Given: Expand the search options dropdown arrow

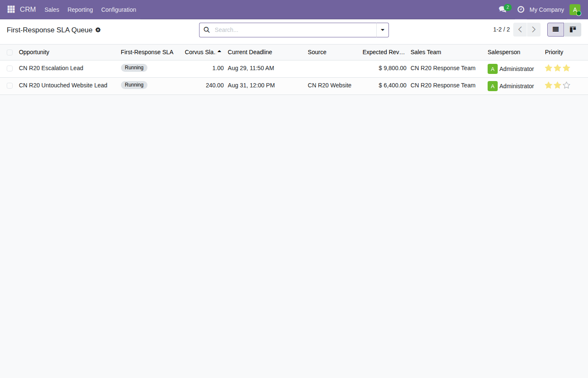Looking at the screenshot, I should pyautogui.click(x=383, y=30).
